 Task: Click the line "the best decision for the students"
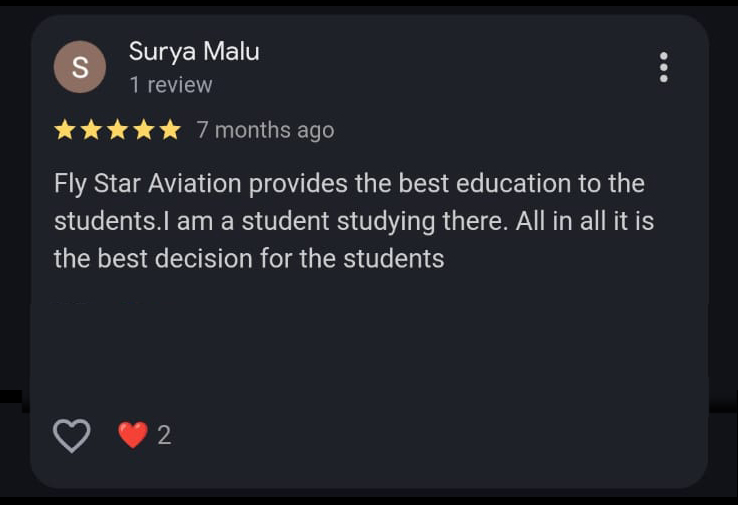point(249,259)
